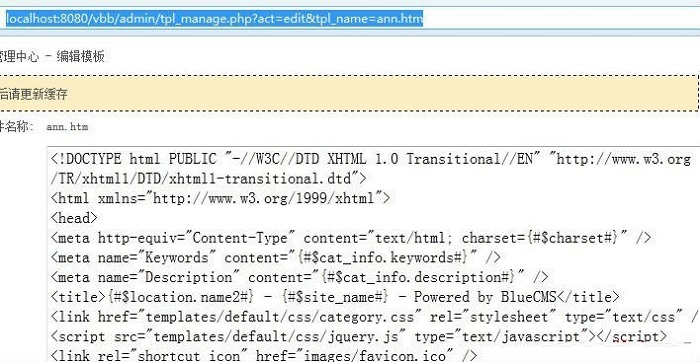The height and width of the screenshot is (362, 700).
Task: Click the meta http-equiv Content-Type line
Action: pyautogui.click(x=351, y=238)
